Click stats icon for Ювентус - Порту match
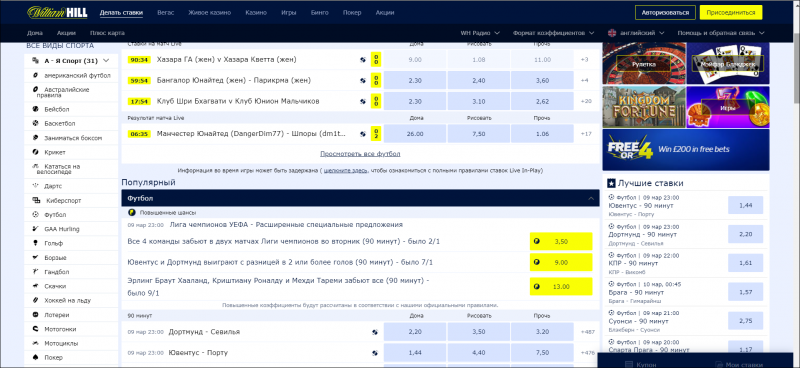800x368 pixels. pyautogui.click(x=376, y=353)
